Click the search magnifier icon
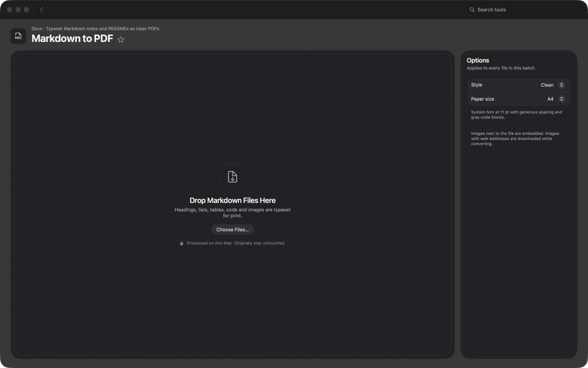Screen dimensions: 588x368 [472, 10]
